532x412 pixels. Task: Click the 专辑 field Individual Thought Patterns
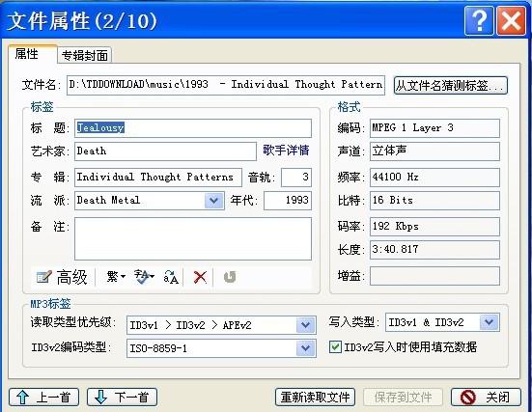point(158,178)
